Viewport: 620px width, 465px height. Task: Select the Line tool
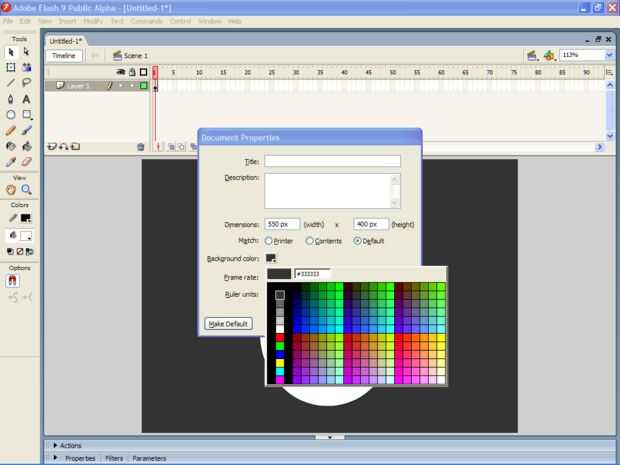[x=11, y=83]
